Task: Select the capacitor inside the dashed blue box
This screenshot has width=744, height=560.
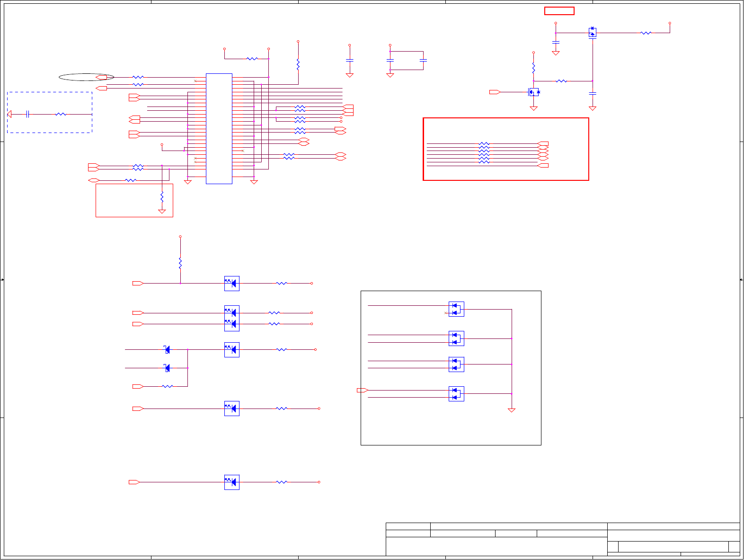Action: (x=28, y=114)
